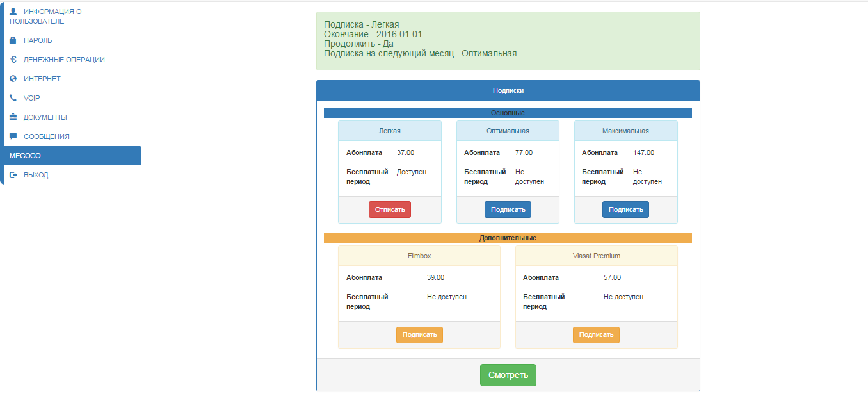Click the phone icon beside VOIP
This screenshot has width=868, height=419.
13,98
